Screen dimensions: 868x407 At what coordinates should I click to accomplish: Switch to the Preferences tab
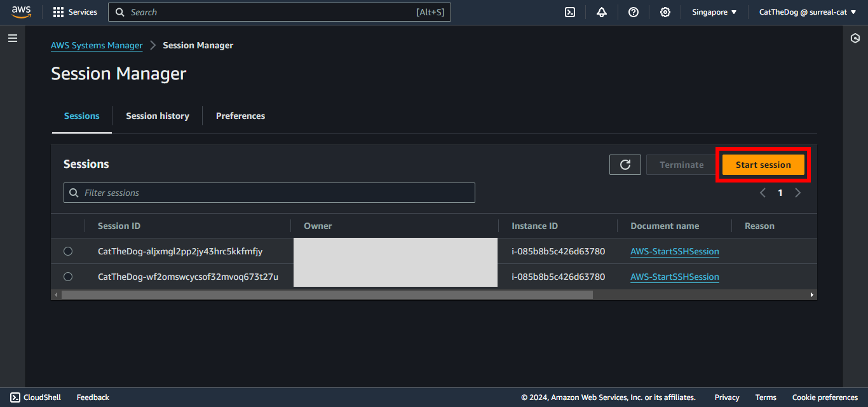pos(240,116)
